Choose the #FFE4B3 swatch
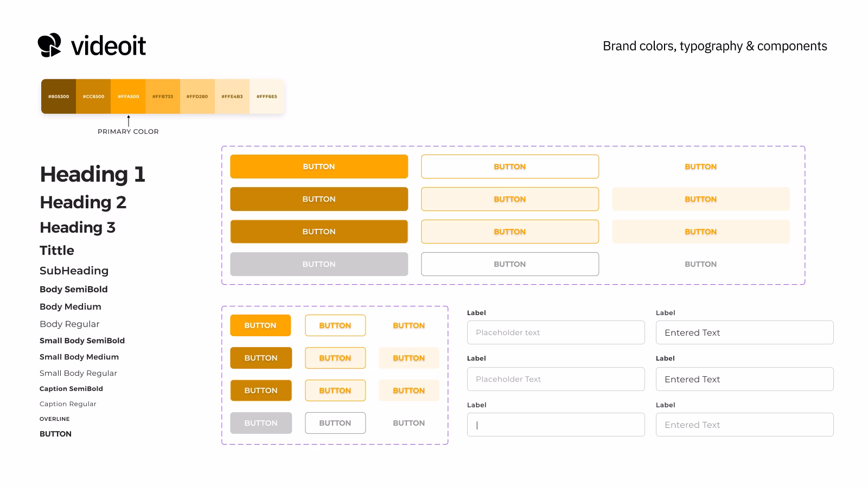 [232, 97]
